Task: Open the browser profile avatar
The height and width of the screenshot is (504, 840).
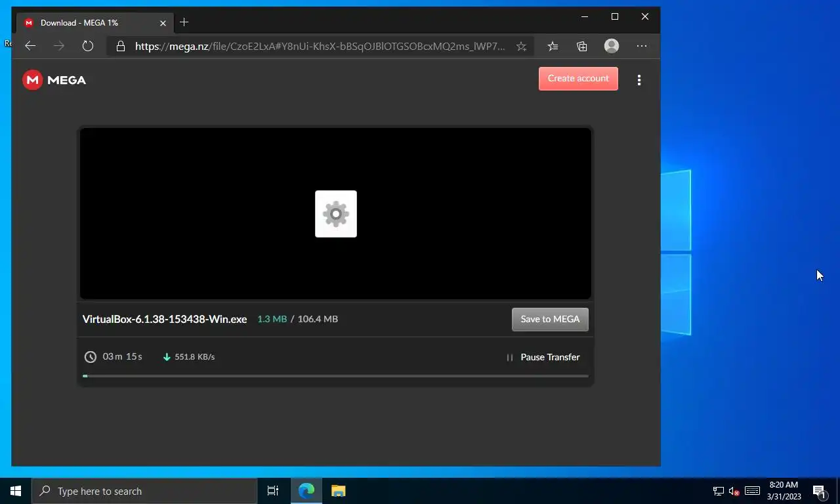Action: (x=612, y=46)
